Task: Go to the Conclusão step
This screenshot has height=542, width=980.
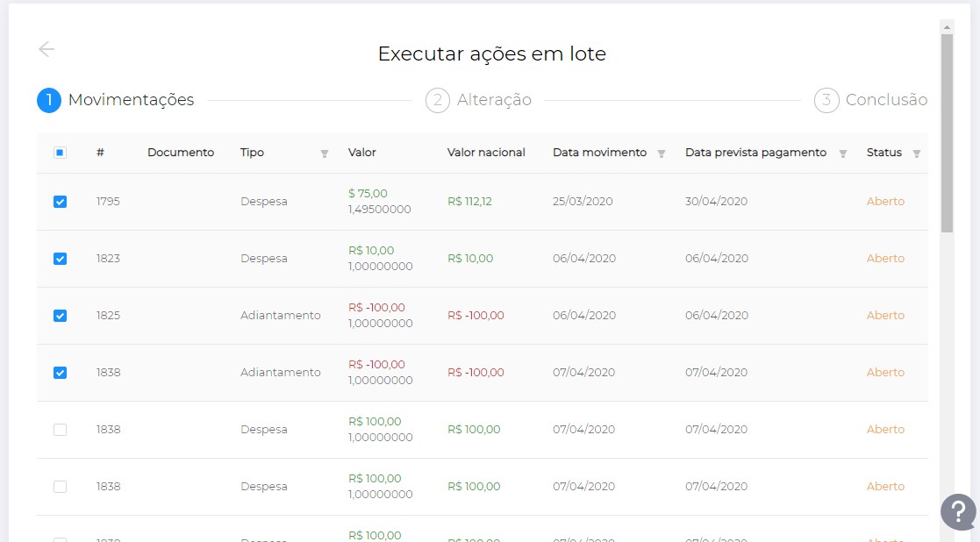Action: coord(886,100)
